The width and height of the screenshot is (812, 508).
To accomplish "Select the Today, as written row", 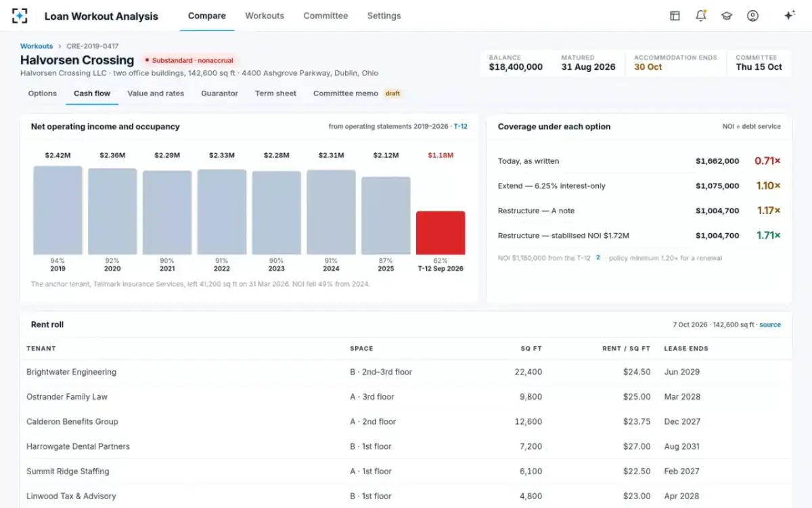I will click(x=639, y=161).
